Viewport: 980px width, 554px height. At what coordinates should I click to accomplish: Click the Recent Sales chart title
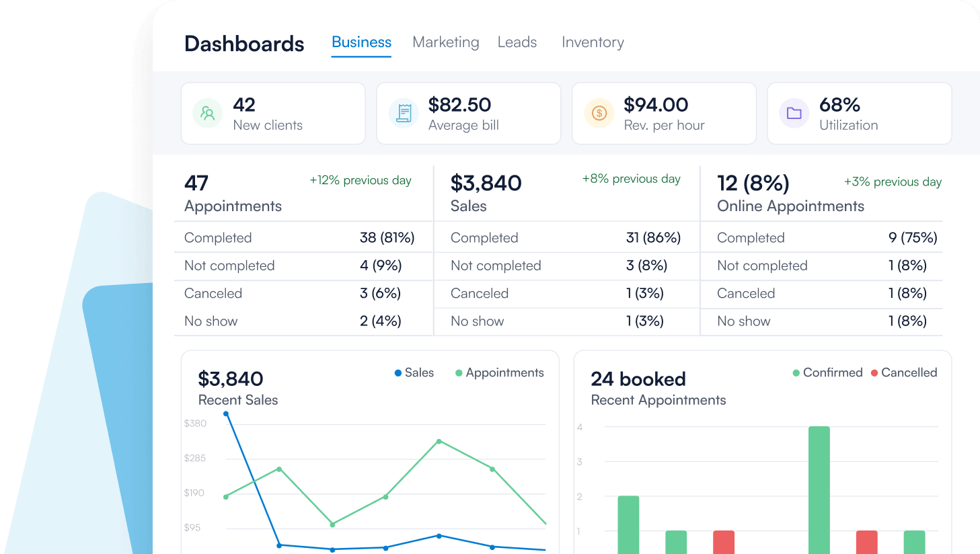pos(238,400)
